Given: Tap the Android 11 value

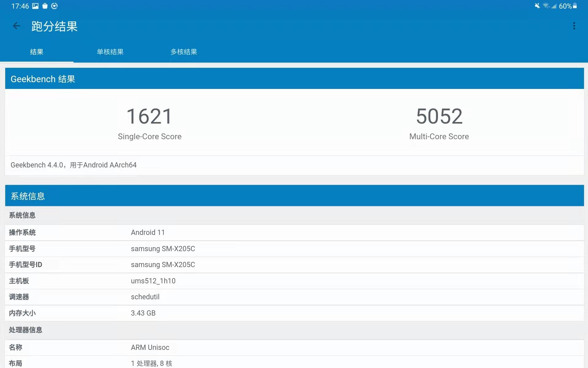Looking at the screenshot, I should click(148, 232).
